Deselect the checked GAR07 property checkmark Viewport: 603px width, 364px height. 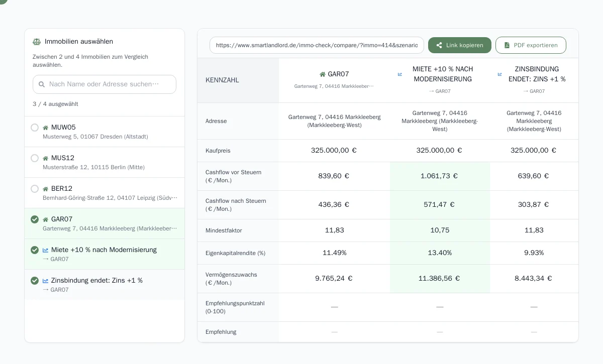(x=35, y=219)
